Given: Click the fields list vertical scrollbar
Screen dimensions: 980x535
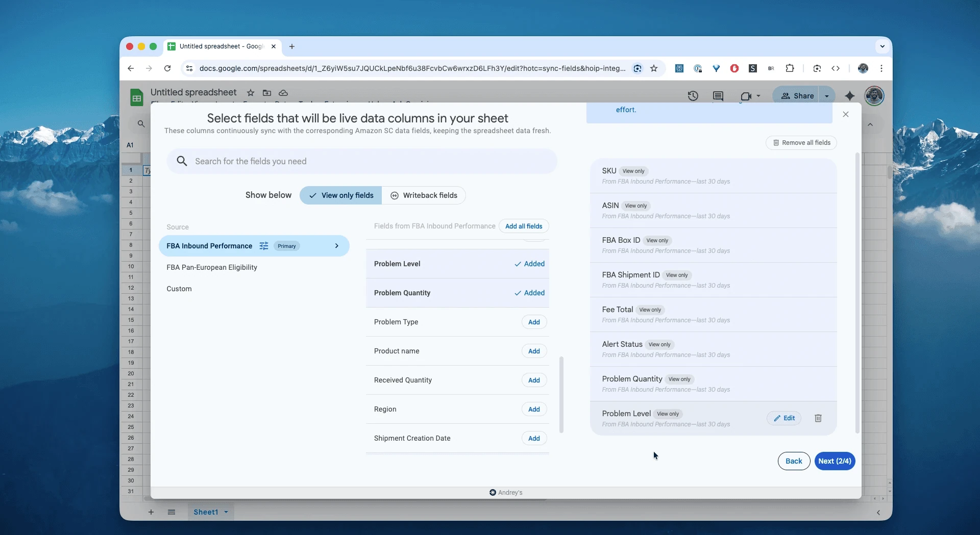Looking at the screenshot, I should coord(561,394).
